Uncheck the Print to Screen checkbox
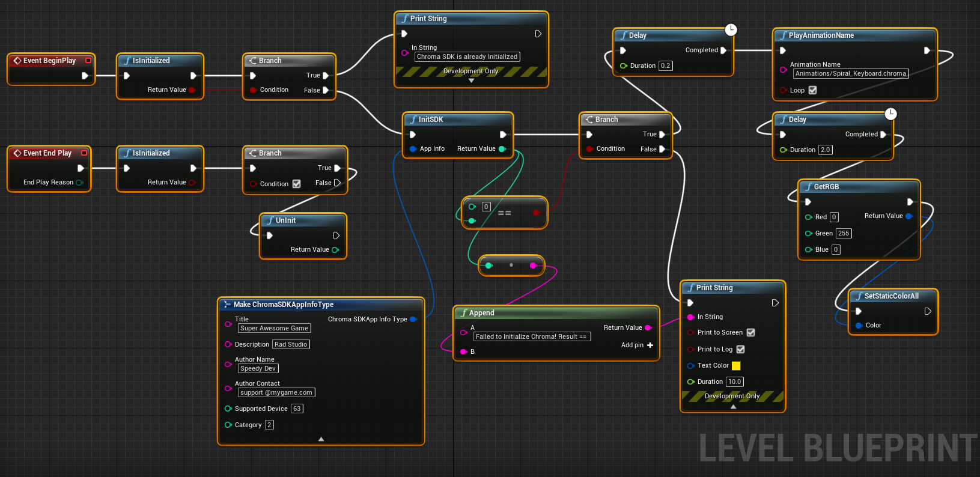Image resolution: width=980 pixels, height=477 pixels. 750,332
